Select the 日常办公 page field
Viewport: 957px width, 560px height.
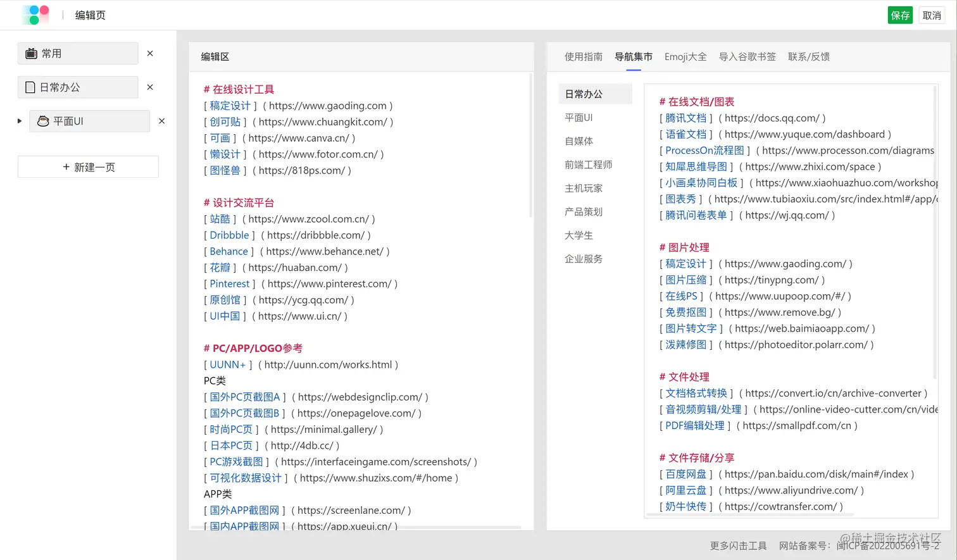pyautogui.click(x=78, y=87)
